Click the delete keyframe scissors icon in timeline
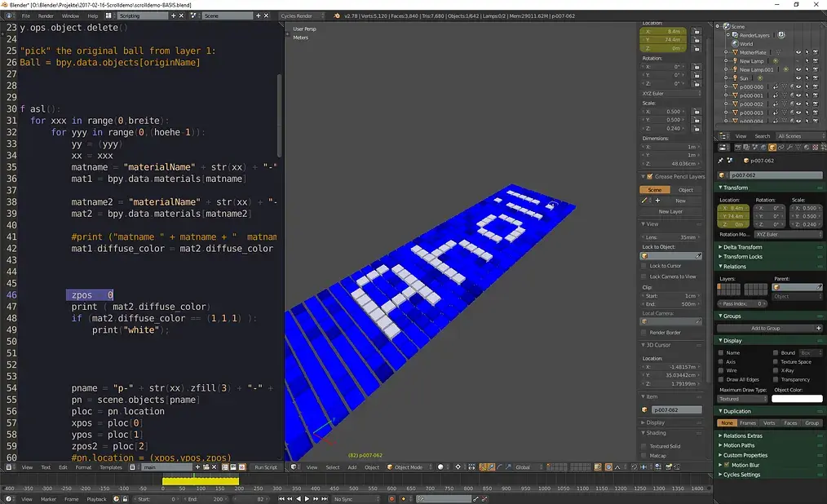 coord(484,499)
